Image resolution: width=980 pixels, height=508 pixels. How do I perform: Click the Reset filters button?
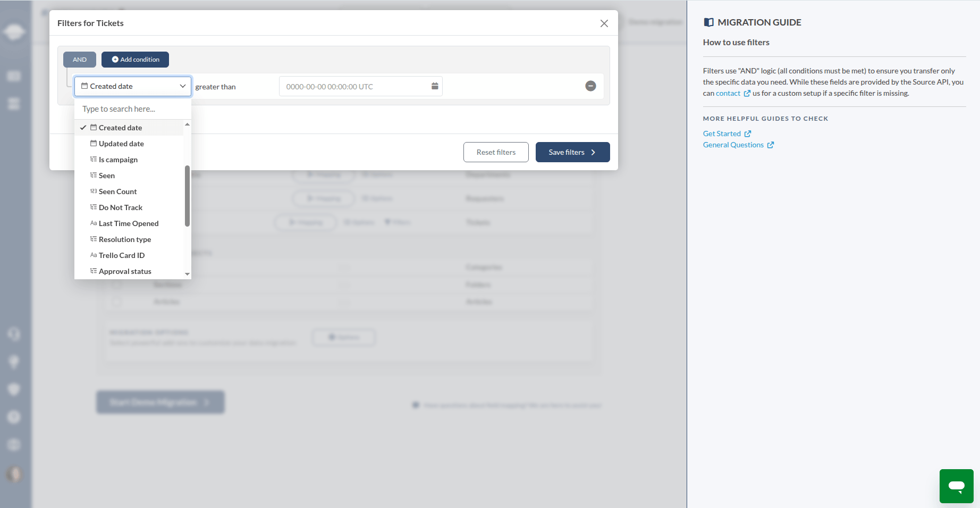coord(496,152)
